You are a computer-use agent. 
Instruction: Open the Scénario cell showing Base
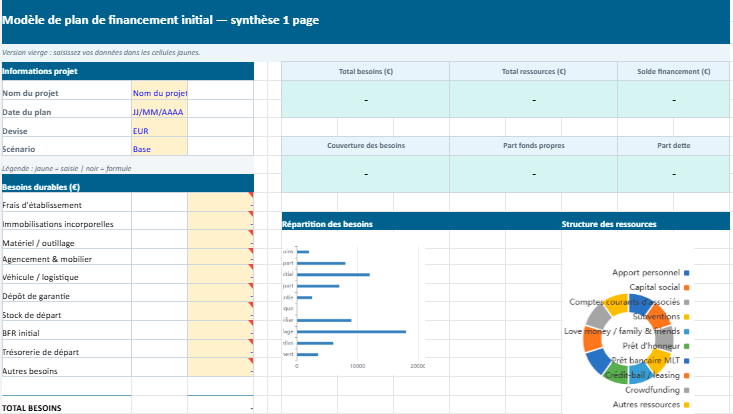click(x=159, y=149)
